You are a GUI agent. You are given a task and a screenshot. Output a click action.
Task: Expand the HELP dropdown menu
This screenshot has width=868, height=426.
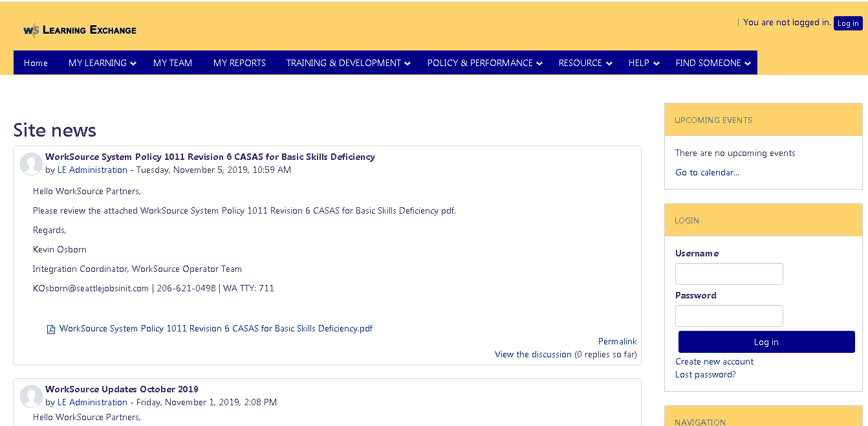(644, 63)
